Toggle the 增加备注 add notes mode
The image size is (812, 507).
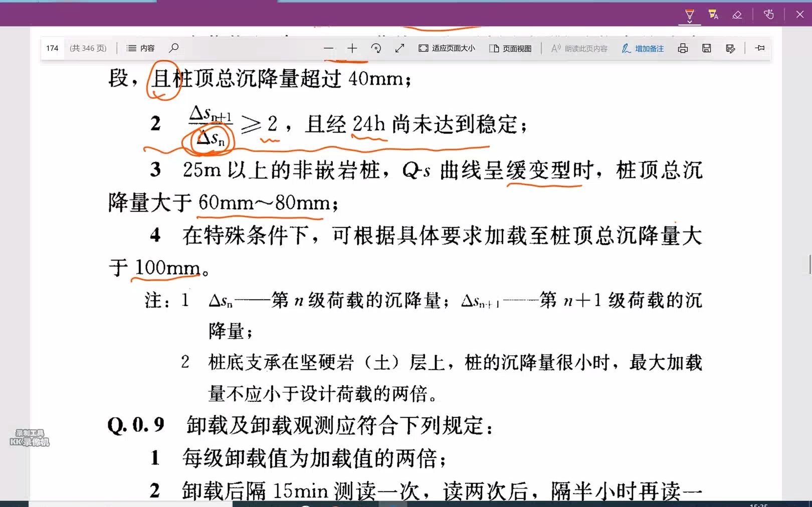point(643,48)
